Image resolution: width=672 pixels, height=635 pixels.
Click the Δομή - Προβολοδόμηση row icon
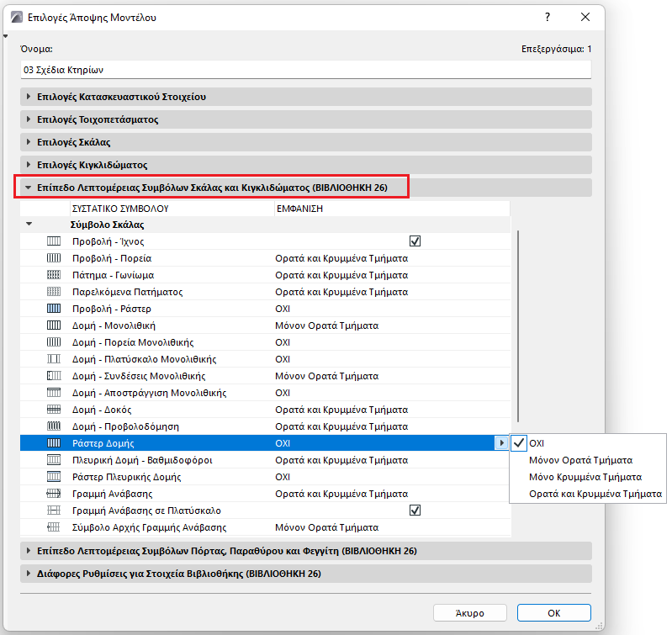pos(54,426)
